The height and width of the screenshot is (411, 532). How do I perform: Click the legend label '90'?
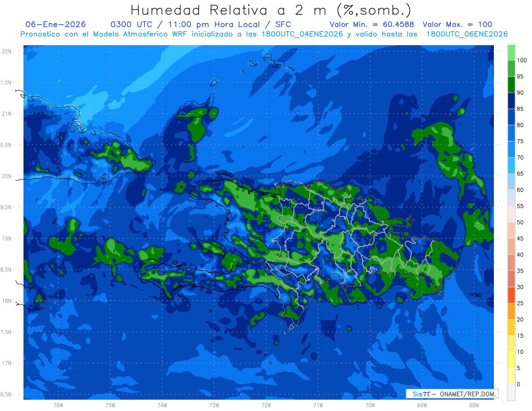pos(520,93)
